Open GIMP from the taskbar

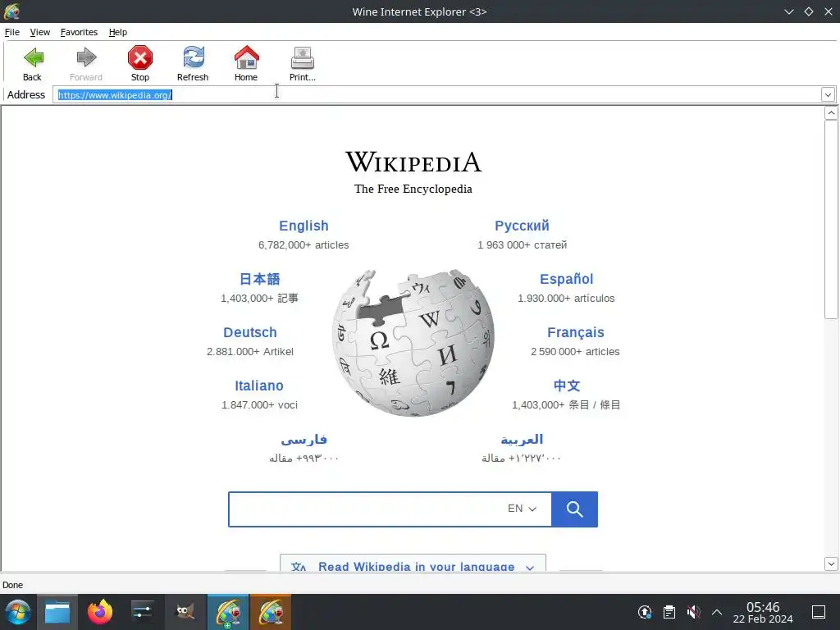tap(185, 612)
